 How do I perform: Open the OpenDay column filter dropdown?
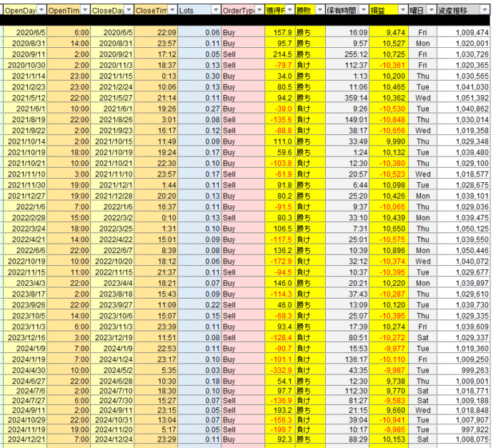click(x=41, y=10)
